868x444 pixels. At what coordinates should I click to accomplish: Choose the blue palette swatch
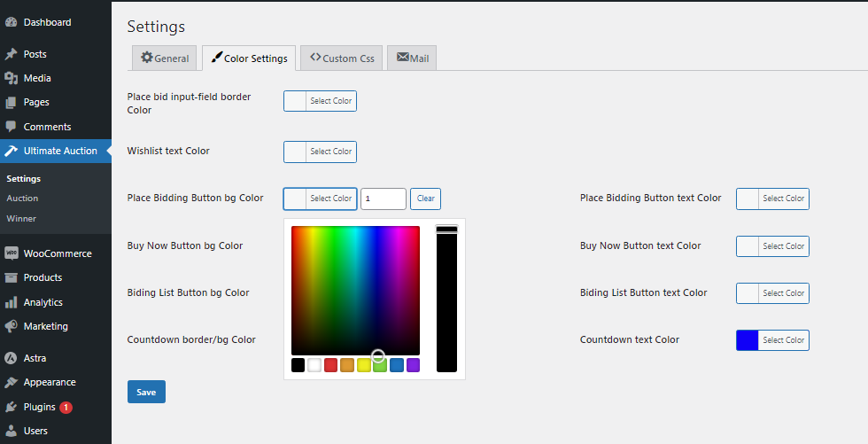pyautogui.click(x=397, y=365)
